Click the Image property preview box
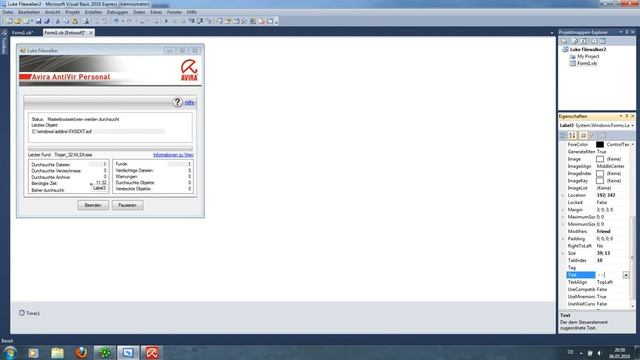 click(600, 159)
